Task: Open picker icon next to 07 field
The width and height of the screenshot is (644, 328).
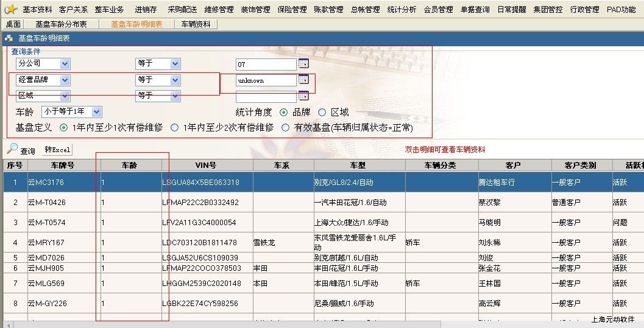Action: click(x=303, y=64)
